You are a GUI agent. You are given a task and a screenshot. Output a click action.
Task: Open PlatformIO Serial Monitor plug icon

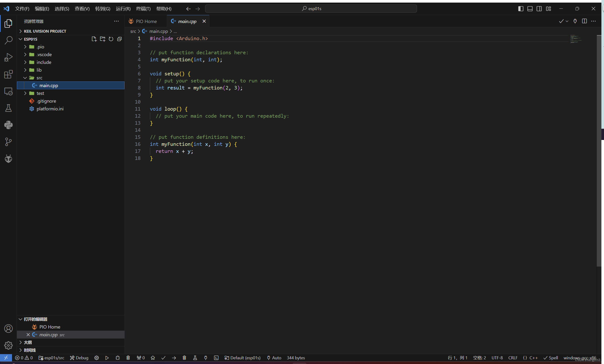tap(206, 358)
